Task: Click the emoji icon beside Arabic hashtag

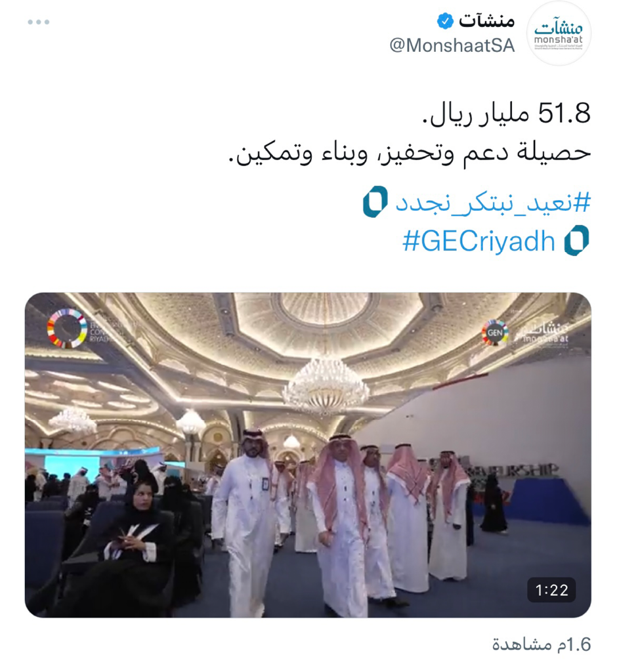Action: click(x=375, y=201)
